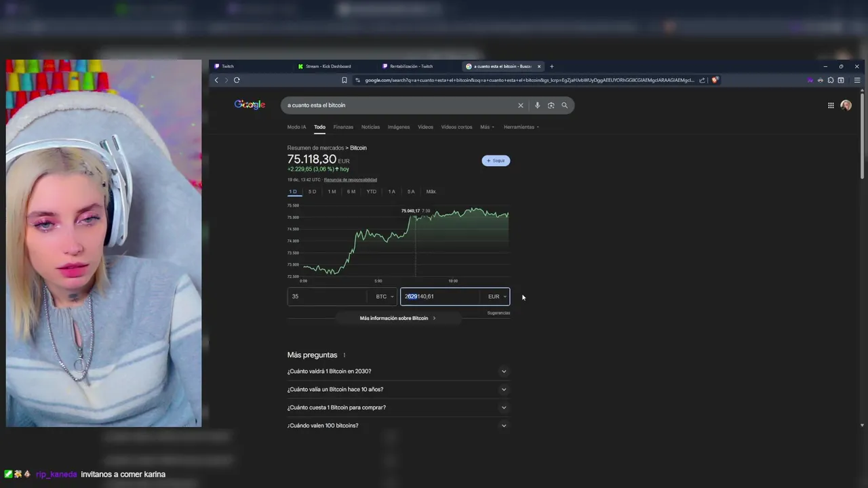Start voice search with microphone icon
Screen dimensions: 868x488
[x=537, y=105]
